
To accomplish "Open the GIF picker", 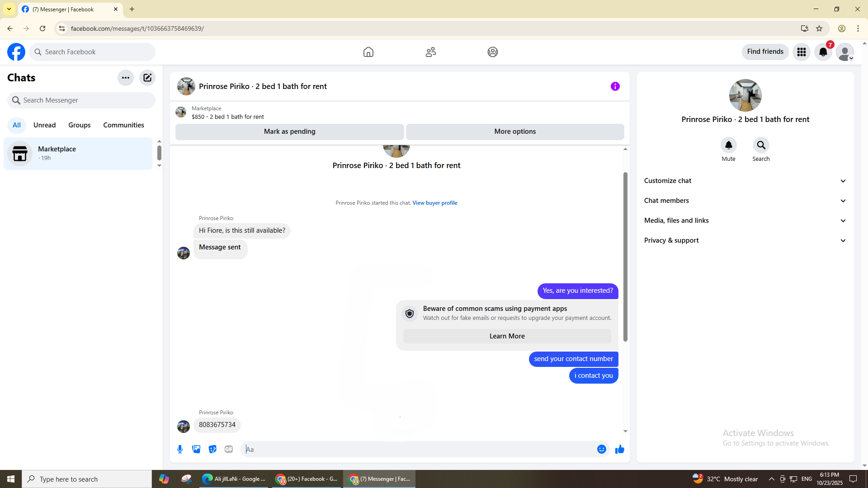I will (229, 449).
